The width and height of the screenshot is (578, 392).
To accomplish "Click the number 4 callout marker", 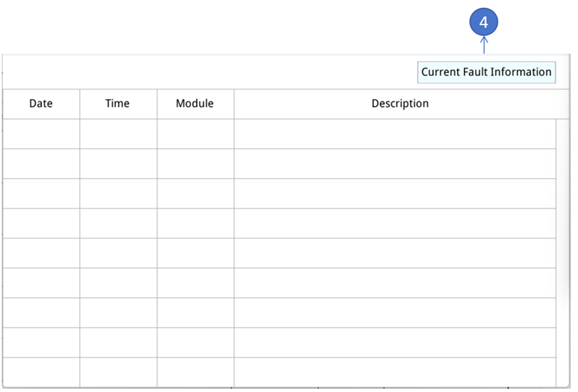I will (483, 22).
